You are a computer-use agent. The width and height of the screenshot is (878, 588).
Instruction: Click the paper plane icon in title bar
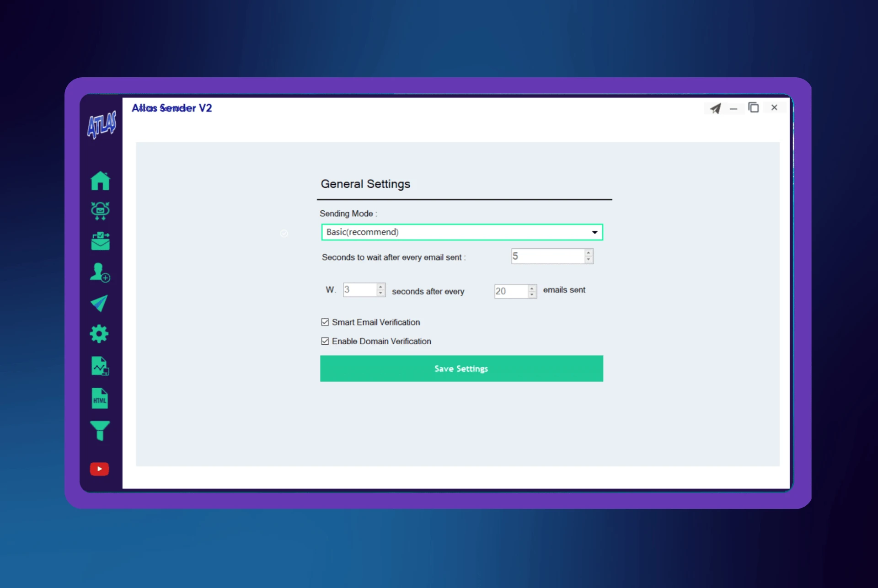pyautogui.click(x=715, y=108)
